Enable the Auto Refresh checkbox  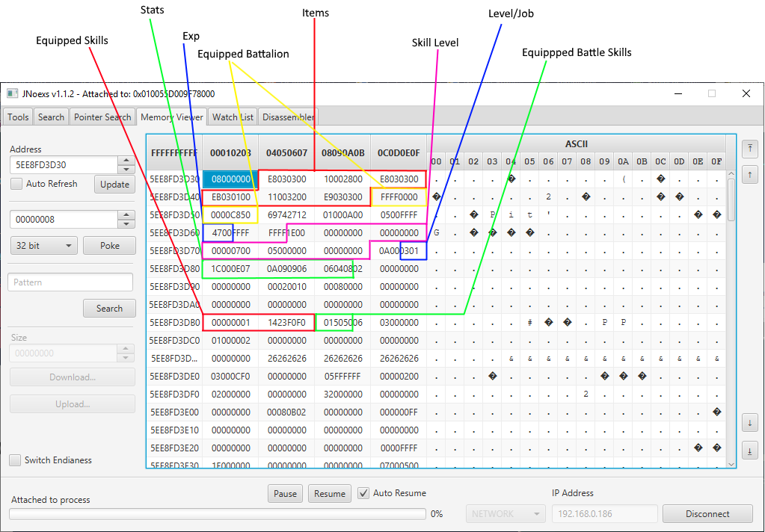pyautogui.click(x=16, y=184)
